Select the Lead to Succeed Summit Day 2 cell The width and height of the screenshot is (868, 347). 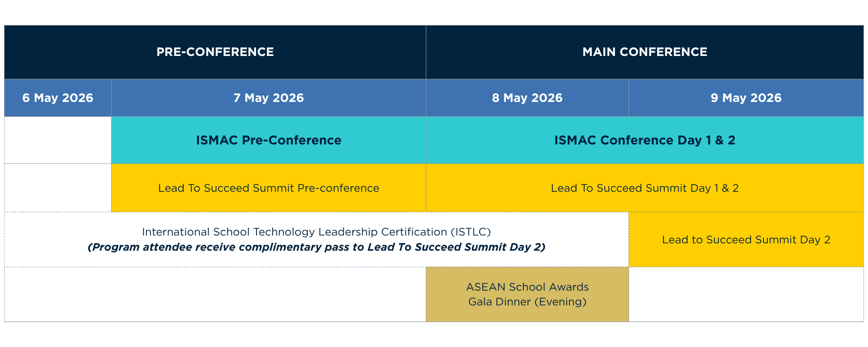coord(746,240)
